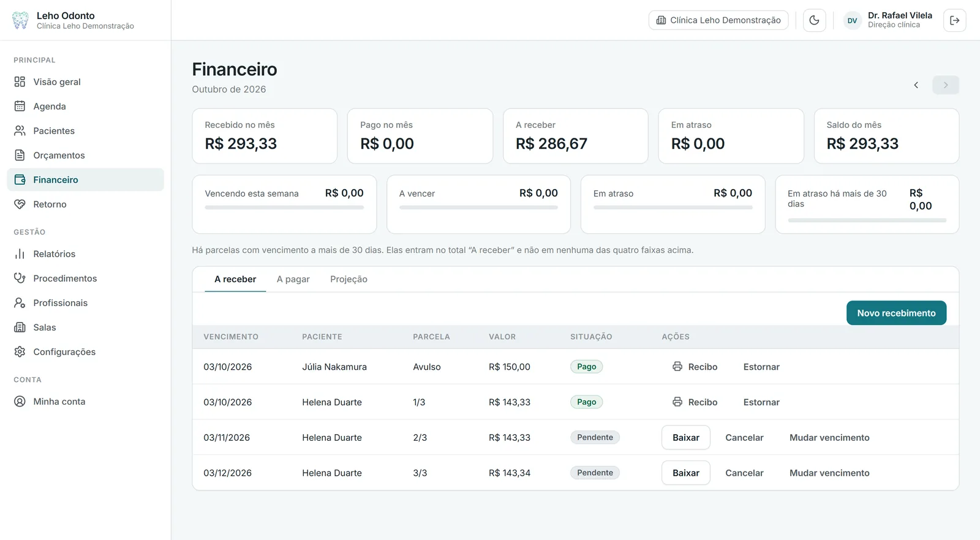Click the Leho Odonto tooth logo

(x=20, y=20)
